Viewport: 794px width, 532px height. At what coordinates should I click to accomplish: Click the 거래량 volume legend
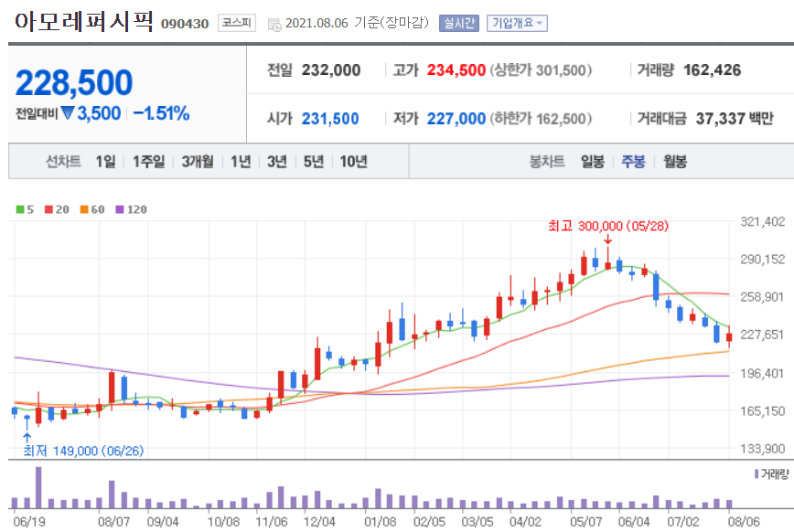[x=772, y=474]
